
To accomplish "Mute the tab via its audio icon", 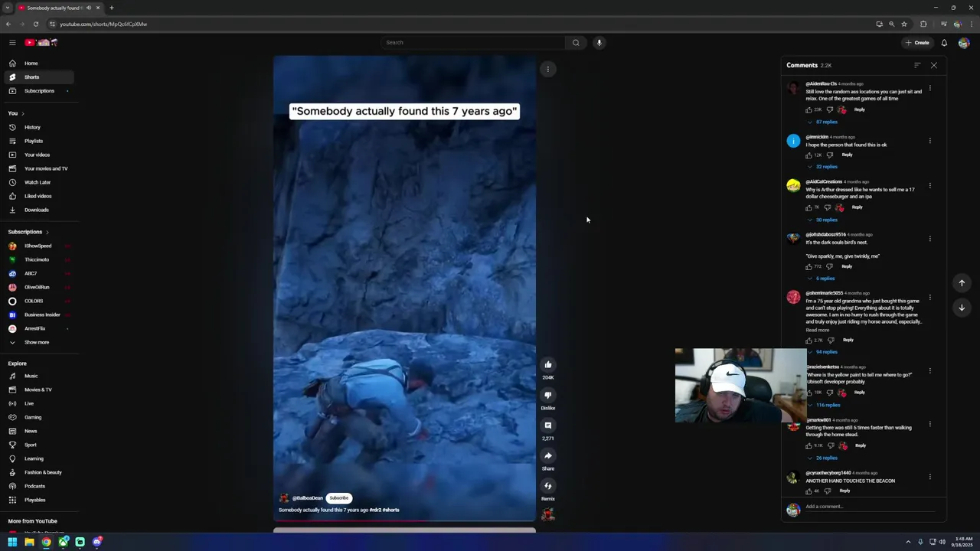I will (x=89, y=8).
